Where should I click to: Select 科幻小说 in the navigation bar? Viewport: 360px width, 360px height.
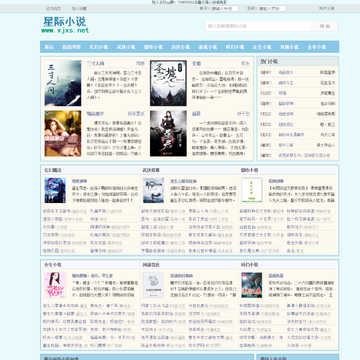pos(235,47)
